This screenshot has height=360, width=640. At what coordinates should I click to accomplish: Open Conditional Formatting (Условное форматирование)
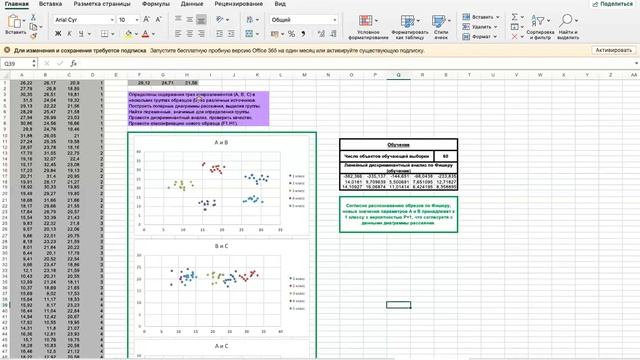[368, 27]
